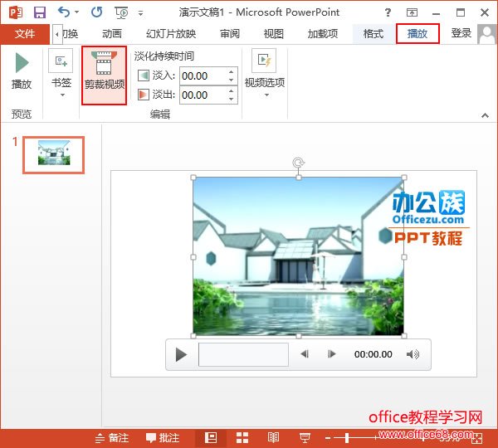Toggle the 批注 comments pane
498x448 pixels.
point(163,438)
